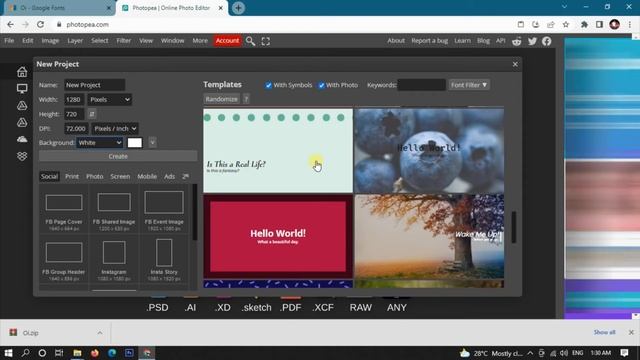
Task: Open the File menu
Action: pyautogui.click(x=9, y=41)
